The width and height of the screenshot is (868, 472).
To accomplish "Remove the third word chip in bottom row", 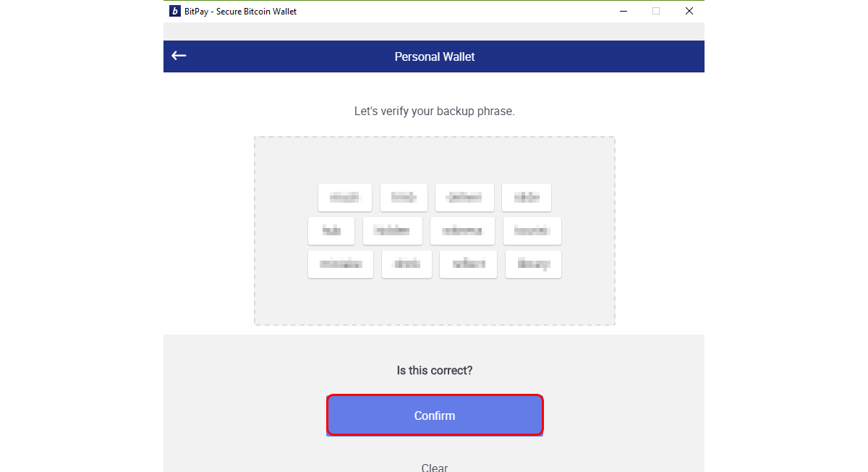I will (469, 264).
